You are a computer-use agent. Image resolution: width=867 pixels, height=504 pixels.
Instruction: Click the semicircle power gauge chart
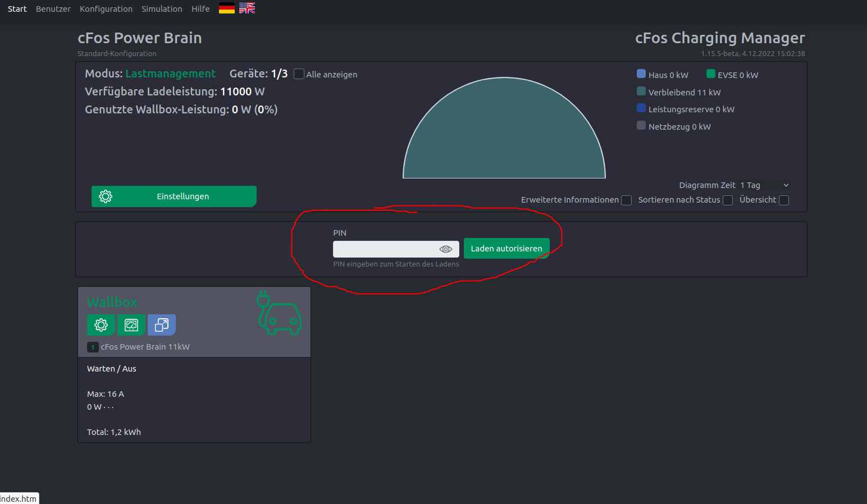[504, 128]
